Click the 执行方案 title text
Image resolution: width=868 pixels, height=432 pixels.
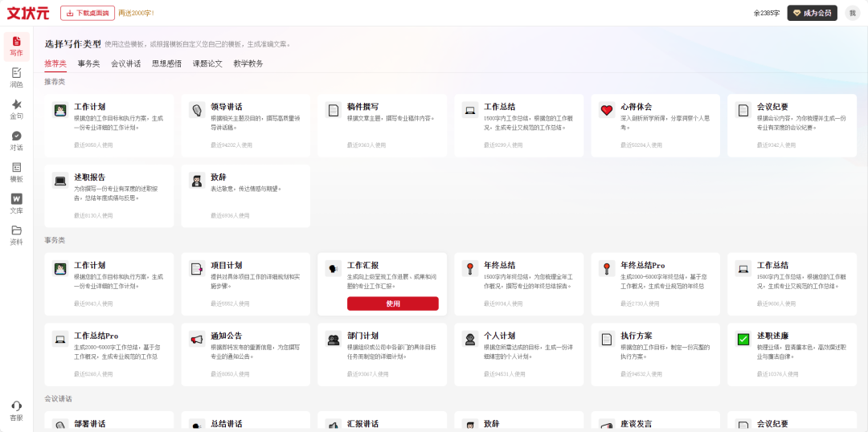636,336
